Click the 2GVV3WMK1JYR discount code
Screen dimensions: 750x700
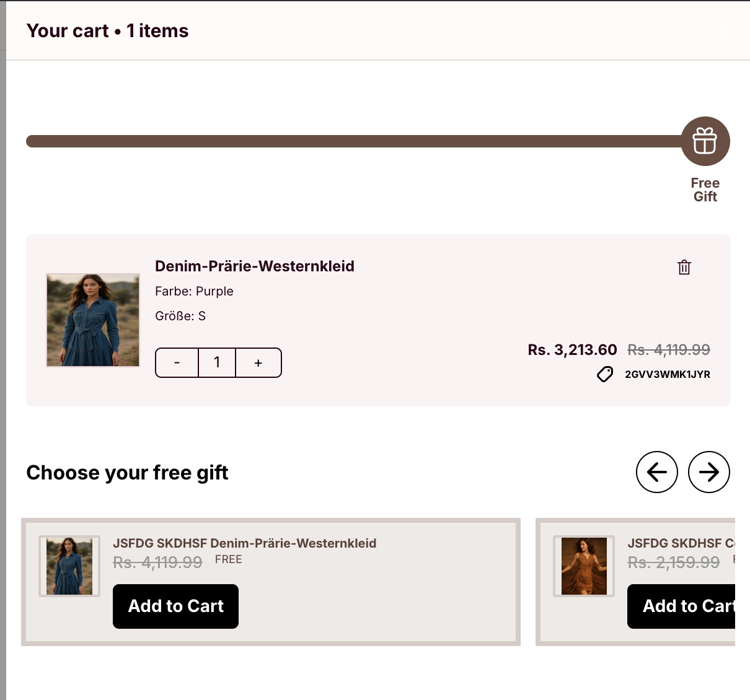(667, 374)
